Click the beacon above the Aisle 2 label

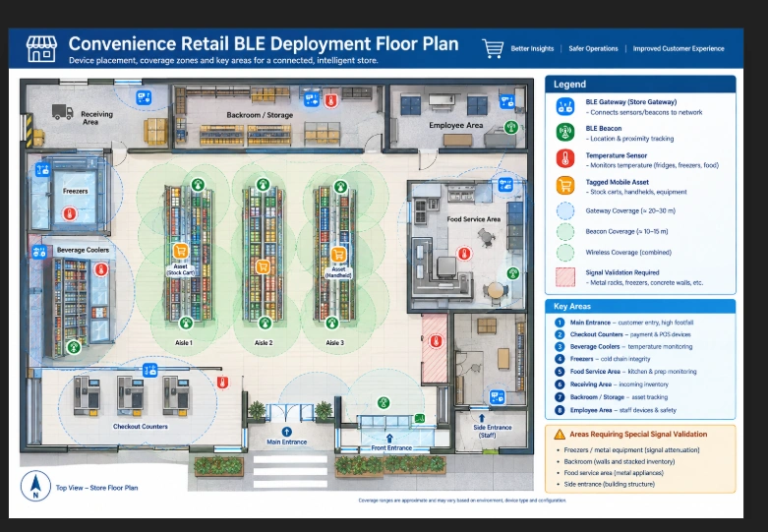tap(265, 323)
